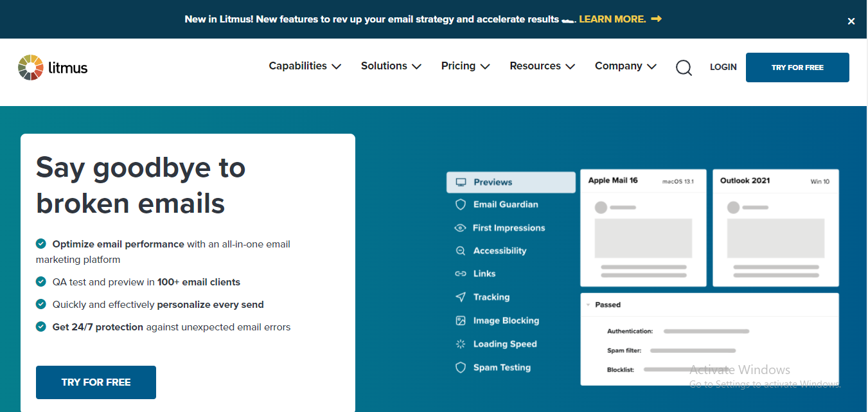
Task: Open the Company menu
Action: click(x=626, y=66)
